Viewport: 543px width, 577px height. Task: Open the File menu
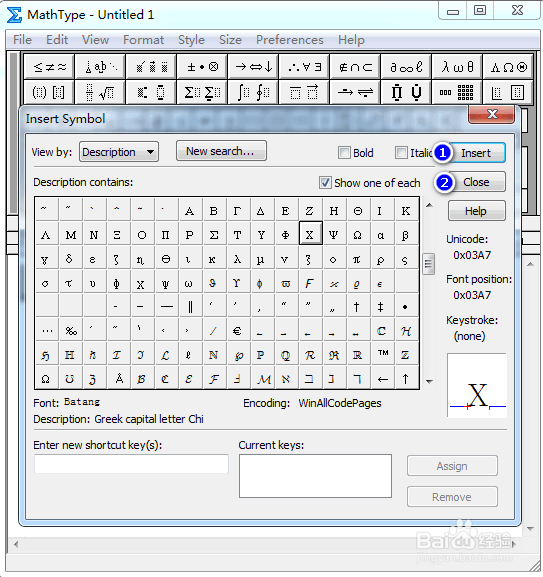click(x=22, y=40)
